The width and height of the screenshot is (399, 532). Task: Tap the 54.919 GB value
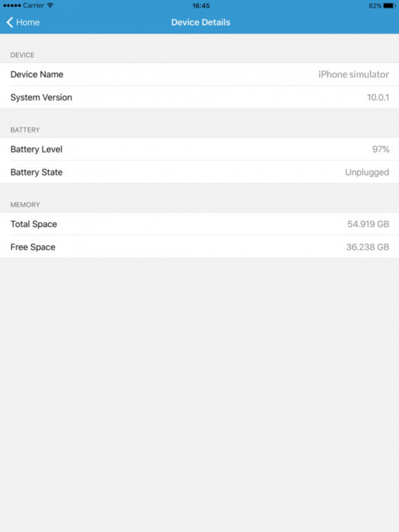tap(368, 224)
